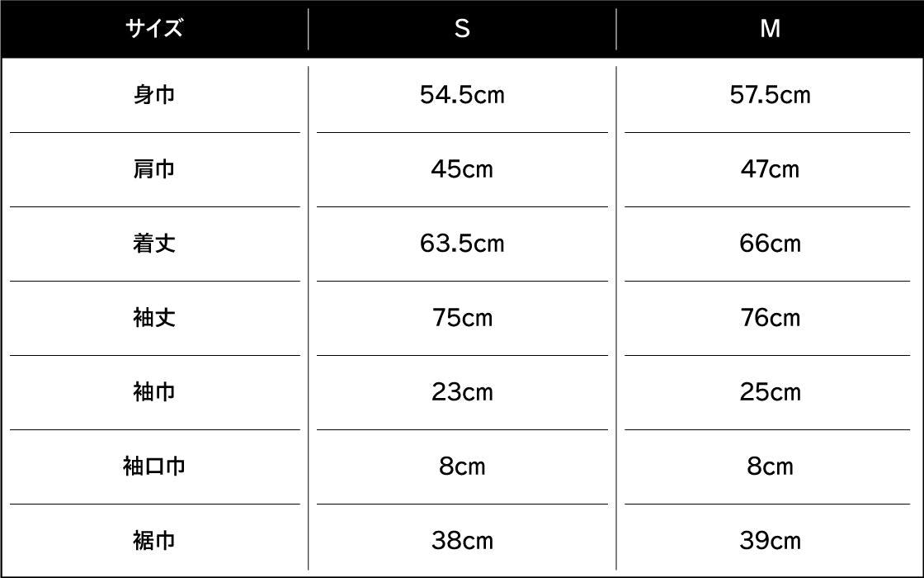Click the 76cm value
This screenshot has height=578, width=924.
pyautogui.click(x=770, y=318)
